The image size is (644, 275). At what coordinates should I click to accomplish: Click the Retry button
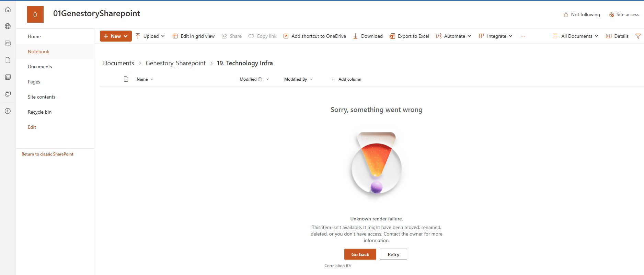click(x=393, y=254)
